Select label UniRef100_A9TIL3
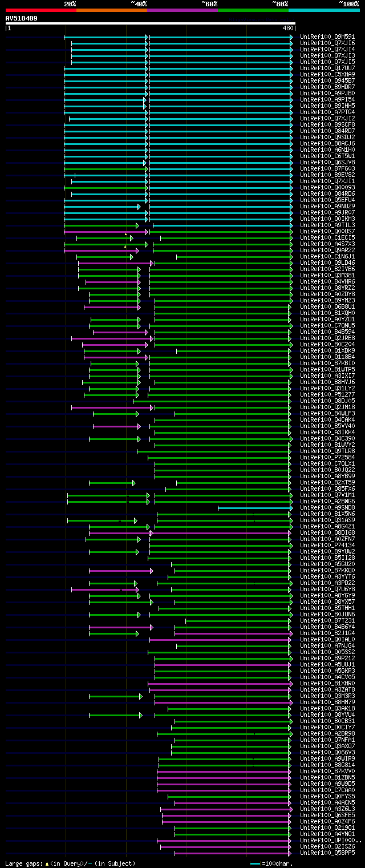 click(x=327, y=225)
